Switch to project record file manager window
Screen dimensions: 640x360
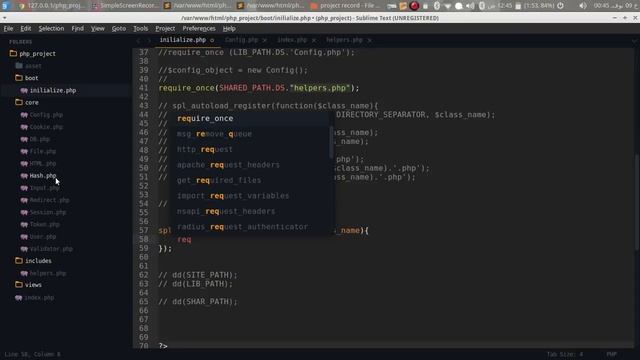click(x=345, y=6)
